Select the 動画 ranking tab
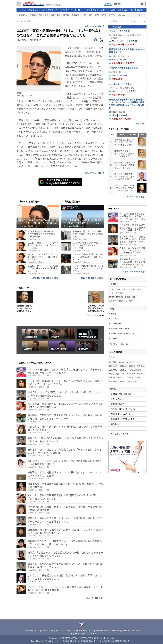This screenshot has width=163, height=644. click(143, 135)
